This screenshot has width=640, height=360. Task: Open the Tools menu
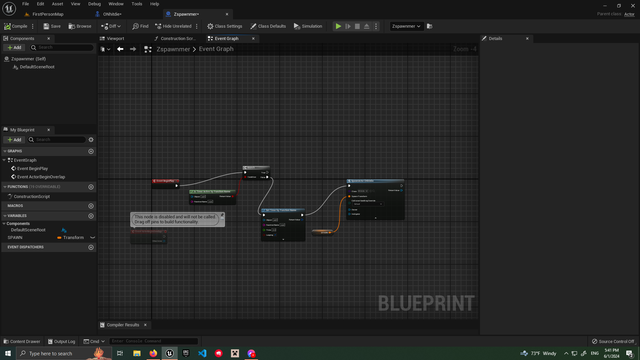(x=137, y=4)
